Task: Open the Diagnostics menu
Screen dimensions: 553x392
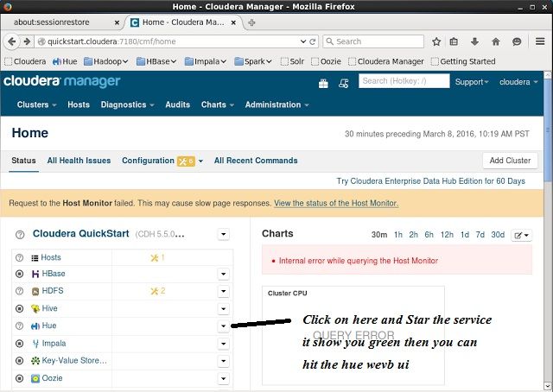Action: pyautogui.click(x=127, y=104)
